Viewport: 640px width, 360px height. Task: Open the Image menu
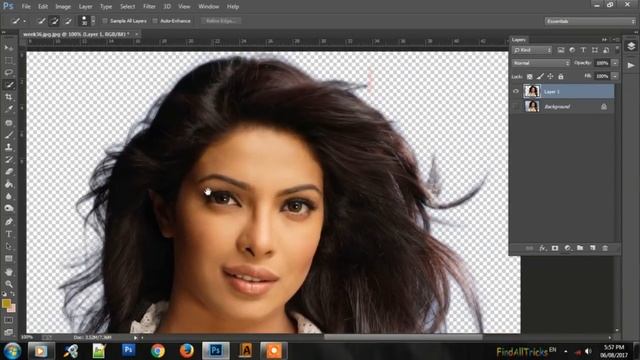tap(63, 7)
